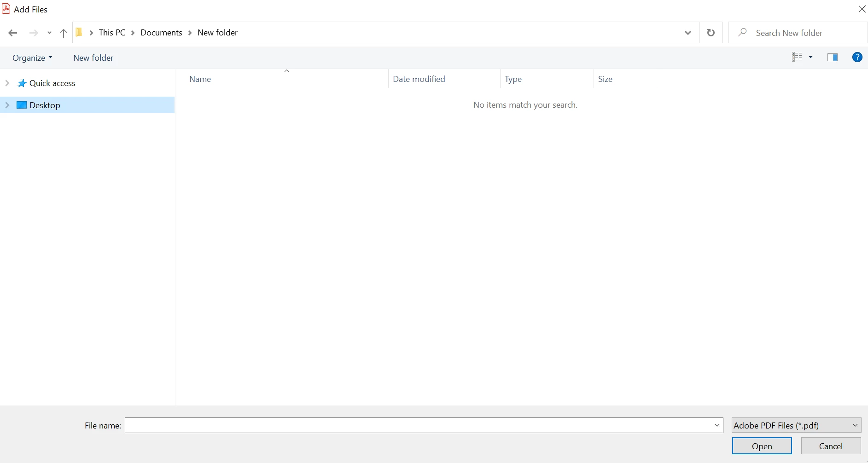
Task: Click the search magnifier icon
Action: (742, 32)
